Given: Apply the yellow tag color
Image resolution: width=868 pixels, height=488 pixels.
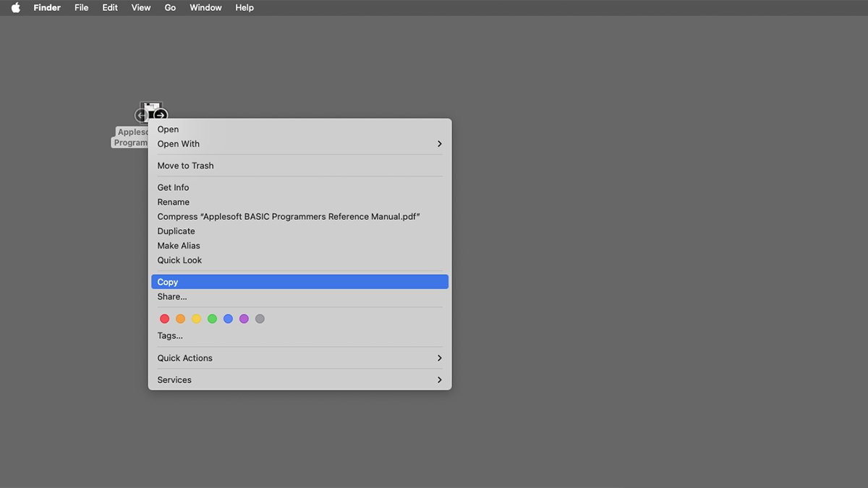Looking at the screenshot, I should (196, 319).
